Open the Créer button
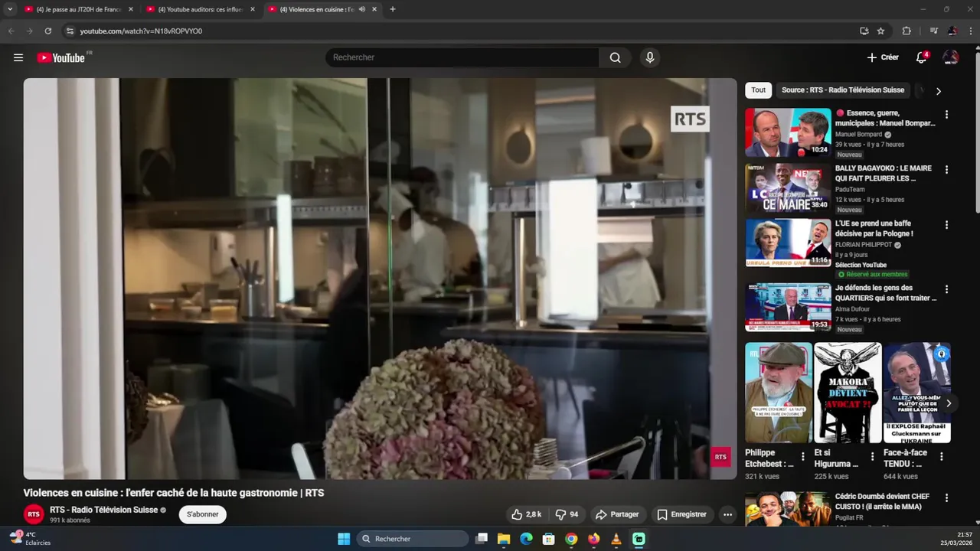The image size is (980, 551). tap(883, 57)
